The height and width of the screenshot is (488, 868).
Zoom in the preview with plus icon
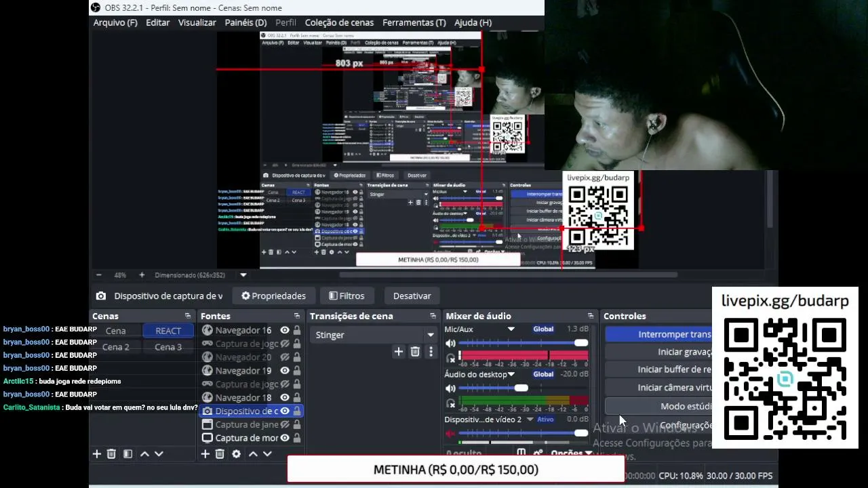click(142, 275)
